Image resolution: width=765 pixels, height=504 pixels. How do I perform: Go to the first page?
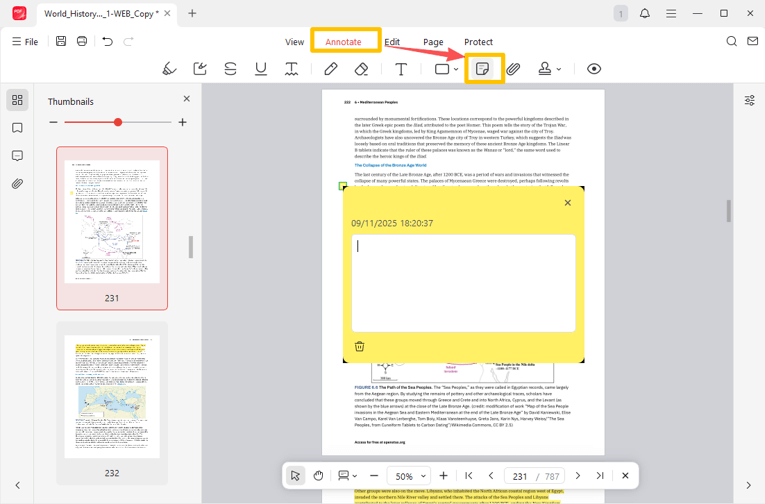[469, 475]
